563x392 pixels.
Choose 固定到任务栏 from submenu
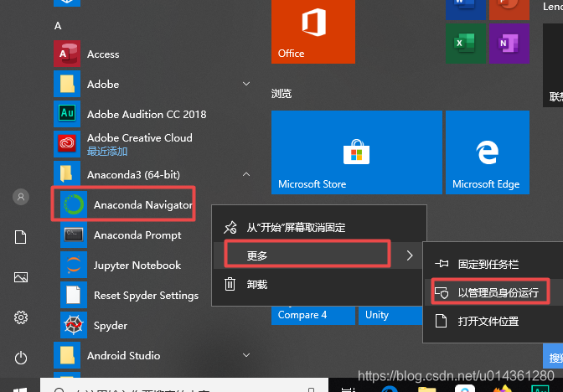pyautogui.click(x=493, y=264)
